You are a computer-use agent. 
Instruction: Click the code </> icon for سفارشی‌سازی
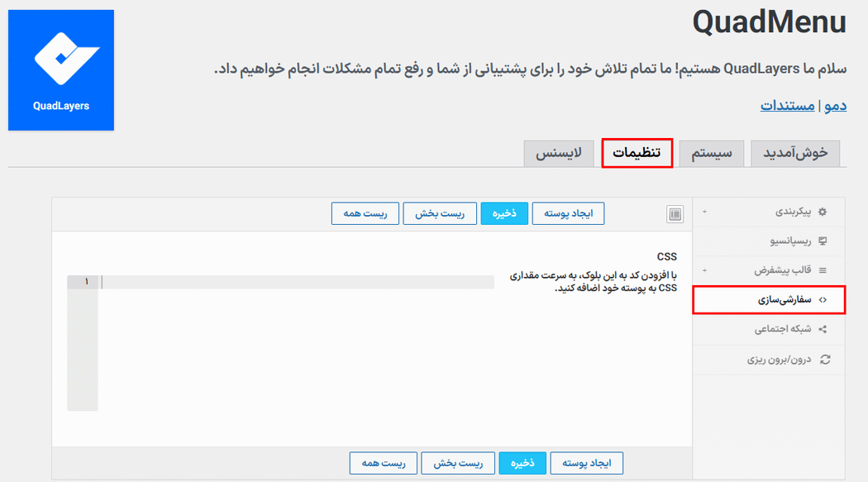point(821,300)
